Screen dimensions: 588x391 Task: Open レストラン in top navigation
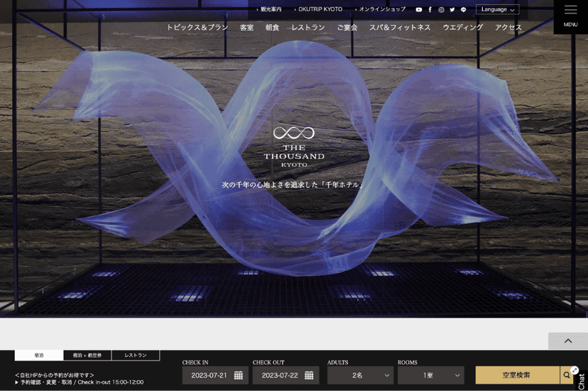[308, 28]
